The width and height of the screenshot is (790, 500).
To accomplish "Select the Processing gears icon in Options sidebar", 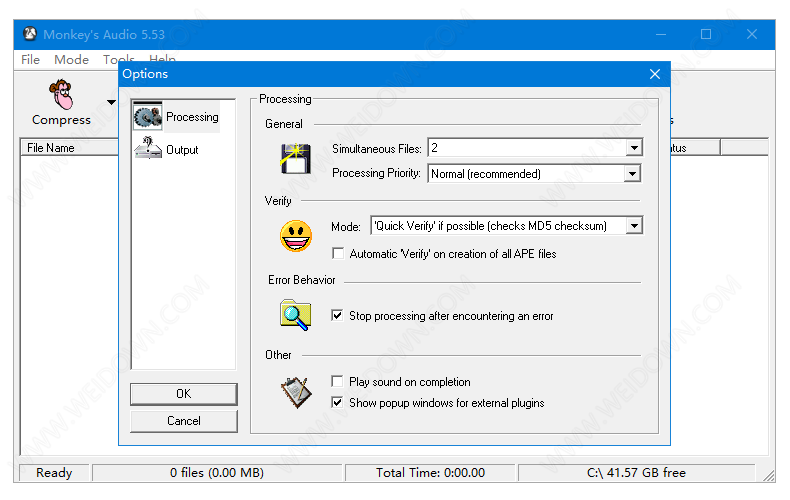I will point(148,117).
